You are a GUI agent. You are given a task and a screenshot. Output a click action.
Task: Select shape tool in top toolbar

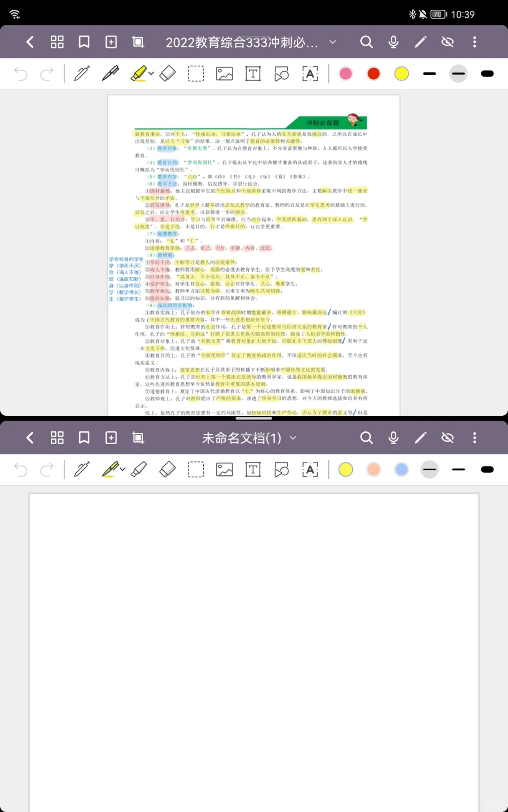click(x=281, y=74)
